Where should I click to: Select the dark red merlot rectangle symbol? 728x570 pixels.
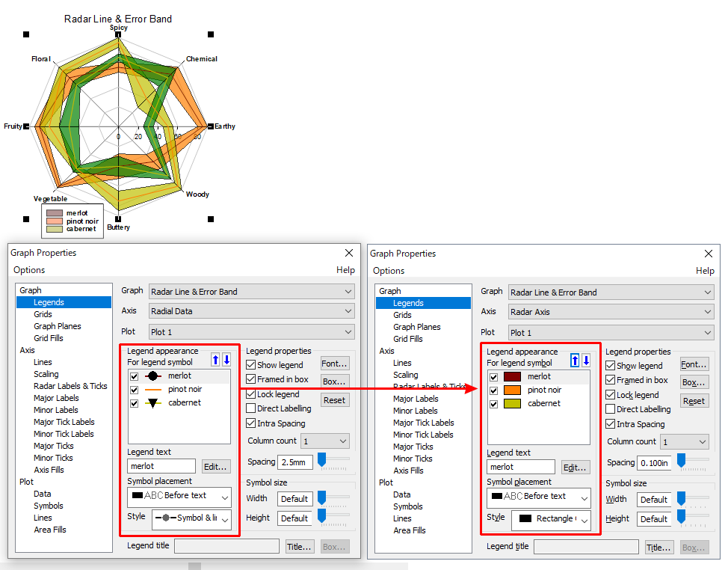512,377
